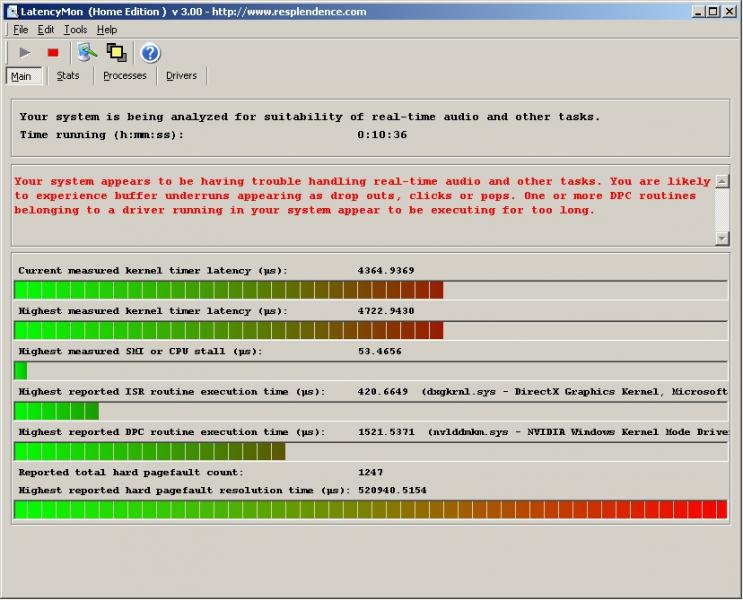Minimize the LatencyMon window

coord(698,11)
